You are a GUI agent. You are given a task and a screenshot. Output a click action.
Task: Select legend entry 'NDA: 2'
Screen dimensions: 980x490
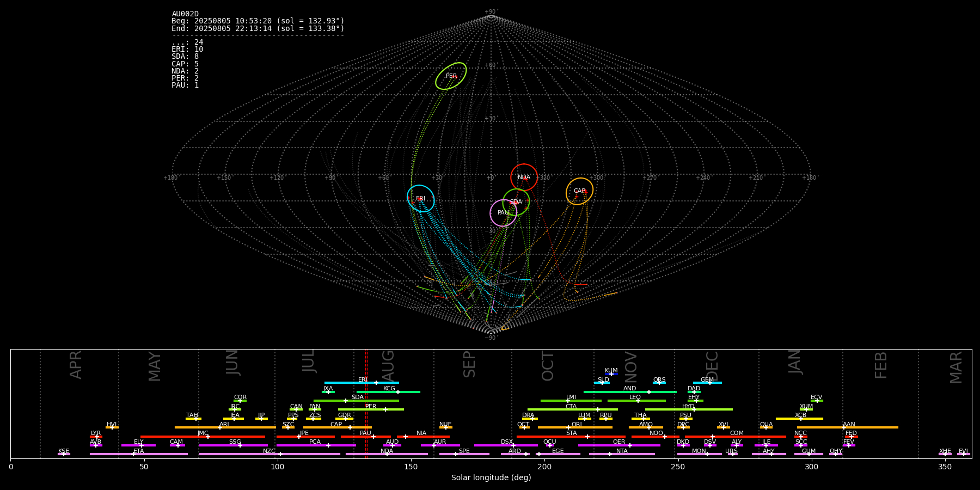click(x=185, y=71)
